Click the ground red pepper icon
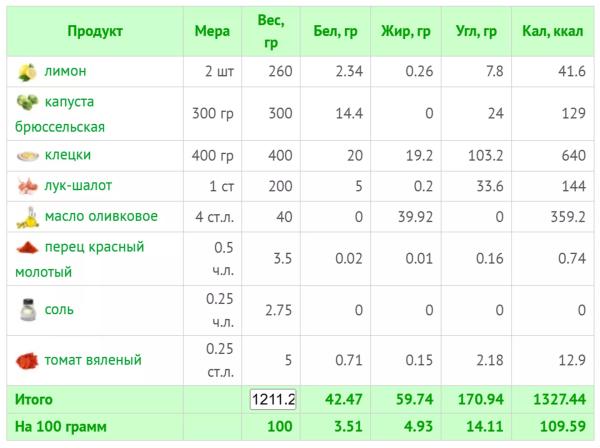The height and width of the screenshot is (448, 600). (27, 246)
